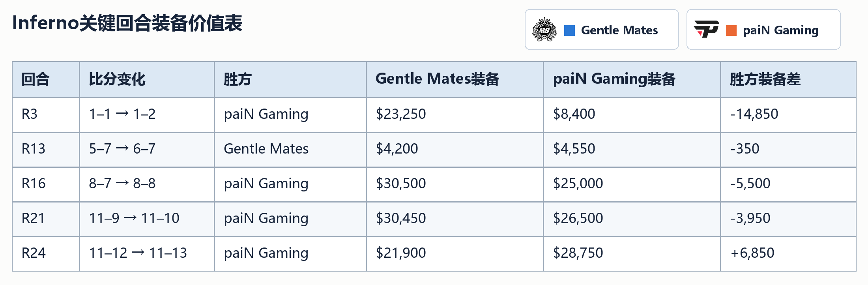Select the Gentle Mates legend label

click(619, 30)
